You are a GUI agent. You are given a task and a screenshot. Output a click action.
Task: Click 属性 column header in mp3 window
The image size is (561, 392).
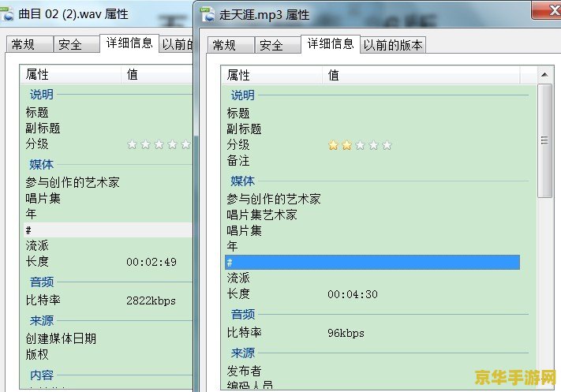click(x=272, y=75)
